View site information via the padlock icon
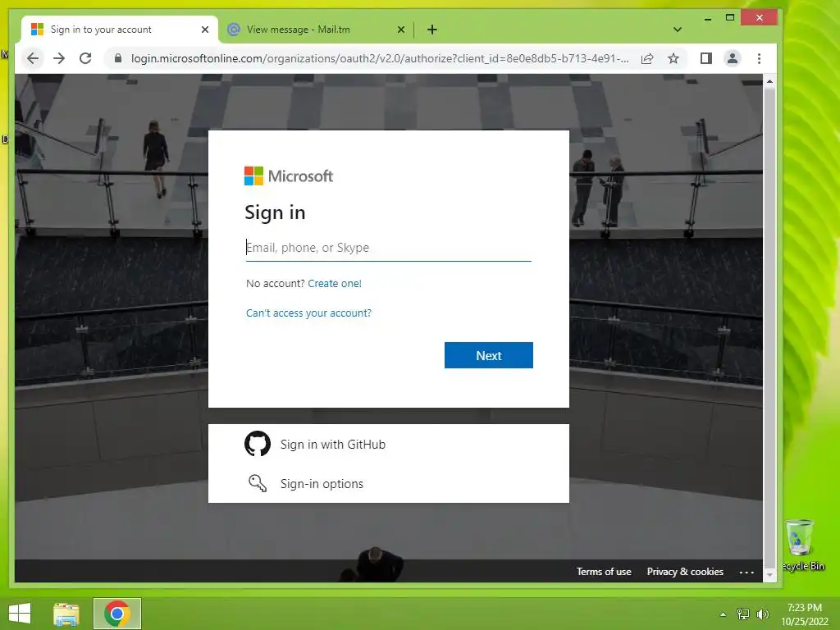840x630 pixels. [x=118, y=58]
